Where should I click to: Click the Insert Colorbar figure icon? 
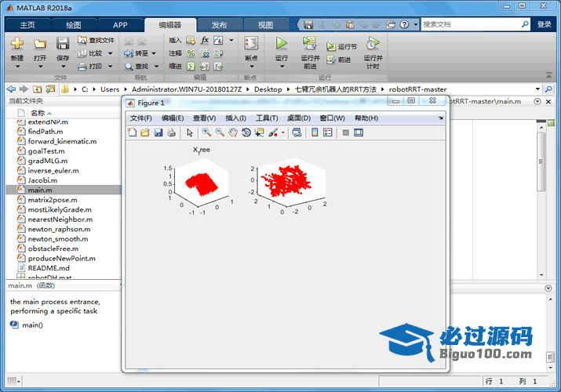point(315,132)
